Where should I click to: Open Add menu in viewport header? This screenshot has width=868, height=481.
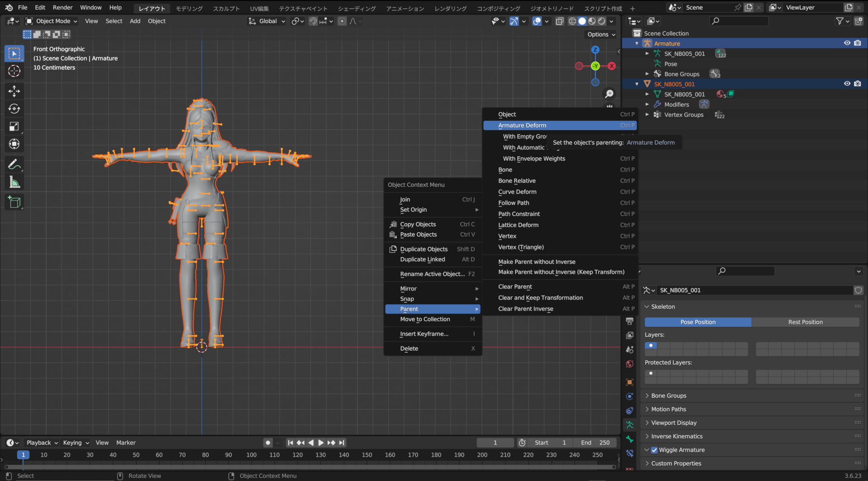(135, 21)
